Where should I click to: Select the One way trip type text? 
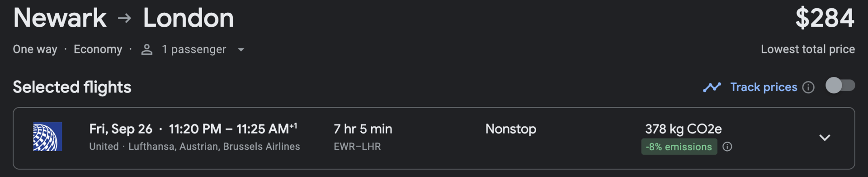coord(35,49)
